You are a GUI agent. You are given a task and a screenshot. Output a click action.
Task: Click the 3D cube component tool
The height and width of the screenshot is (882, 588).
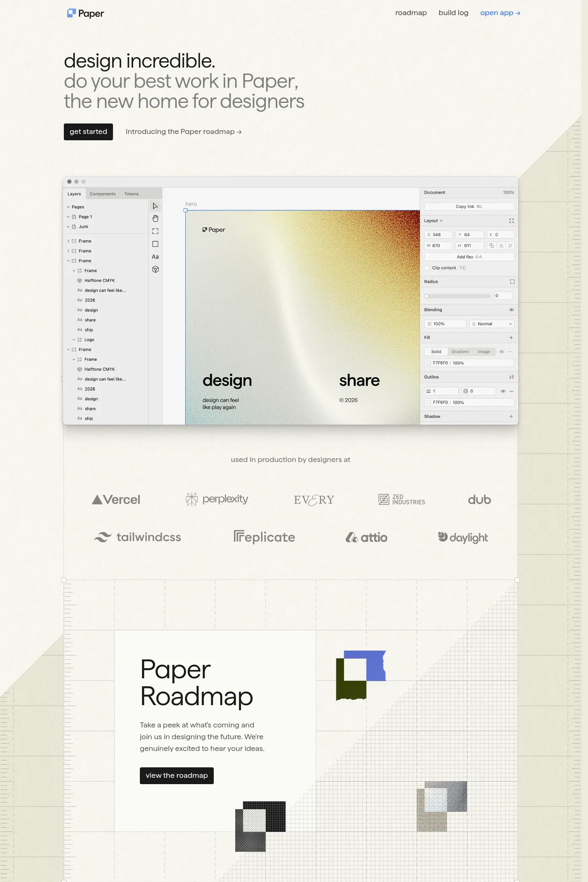pos(155,270)
